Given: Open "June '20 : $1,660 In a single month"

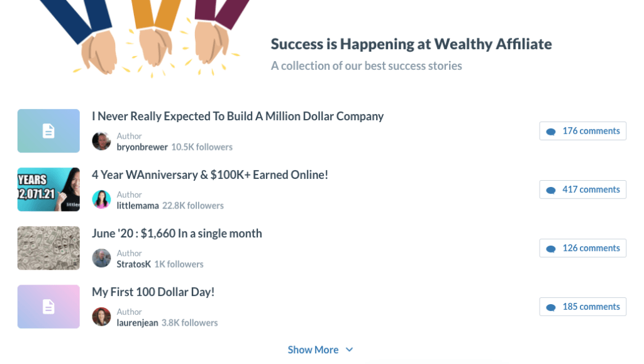Looking at the screenshot, I should pos(177,234).
